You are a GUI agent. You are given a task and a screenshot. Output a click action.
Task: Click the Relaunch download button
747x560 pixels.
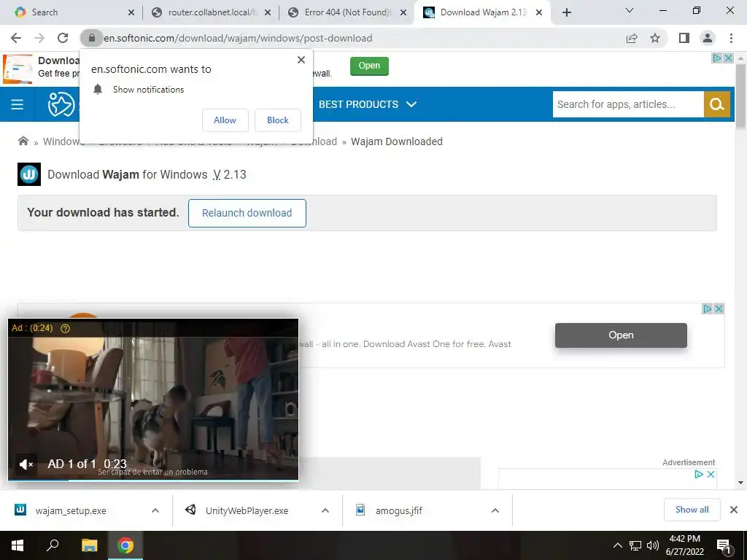point(247,213)
